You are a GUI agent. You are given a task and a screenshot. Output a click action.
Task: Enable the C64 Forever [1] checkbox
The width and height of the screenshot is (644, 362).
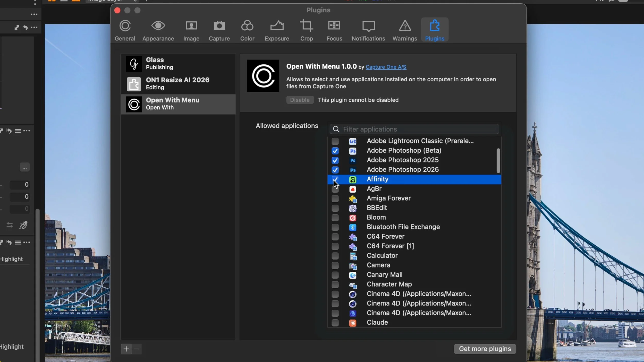[335, 246]
